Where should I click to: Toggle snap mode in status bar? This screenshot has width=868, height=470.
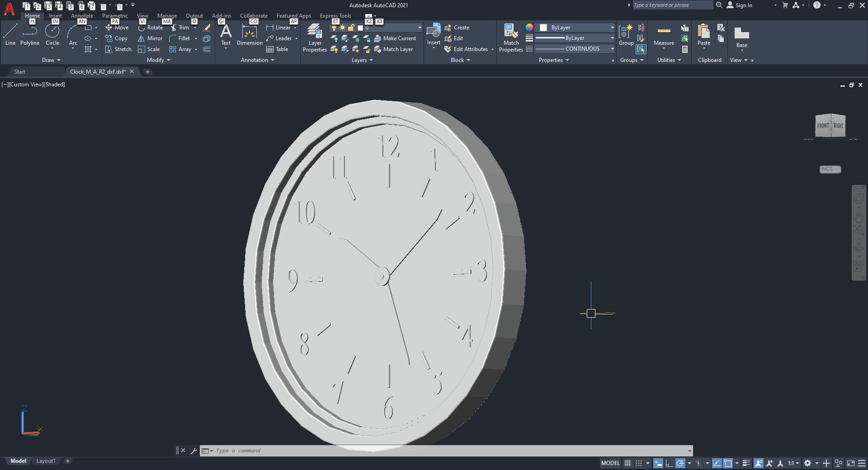click(x=638, y=463)
